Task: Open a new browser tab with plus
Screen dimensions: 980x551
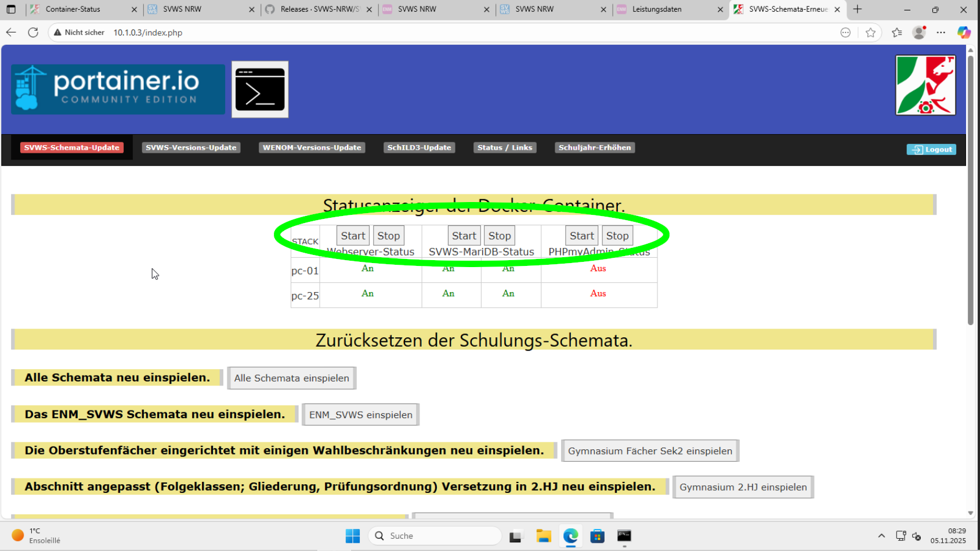Action: [x=858, y=9]
